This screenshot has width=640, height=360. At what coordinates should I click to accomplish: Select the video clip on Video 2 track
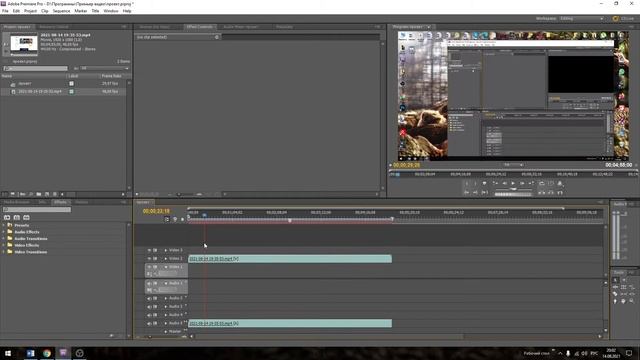pos(290,258)
